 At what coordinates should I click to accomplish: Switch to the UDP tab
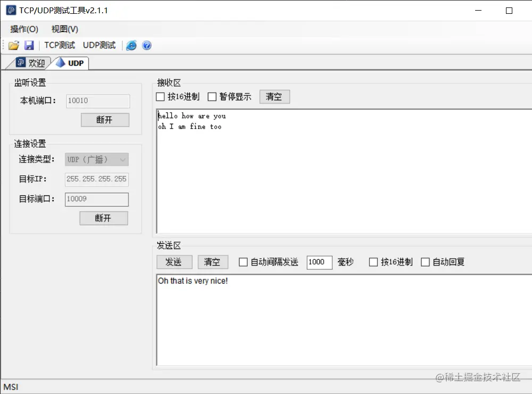click(70, 63)
